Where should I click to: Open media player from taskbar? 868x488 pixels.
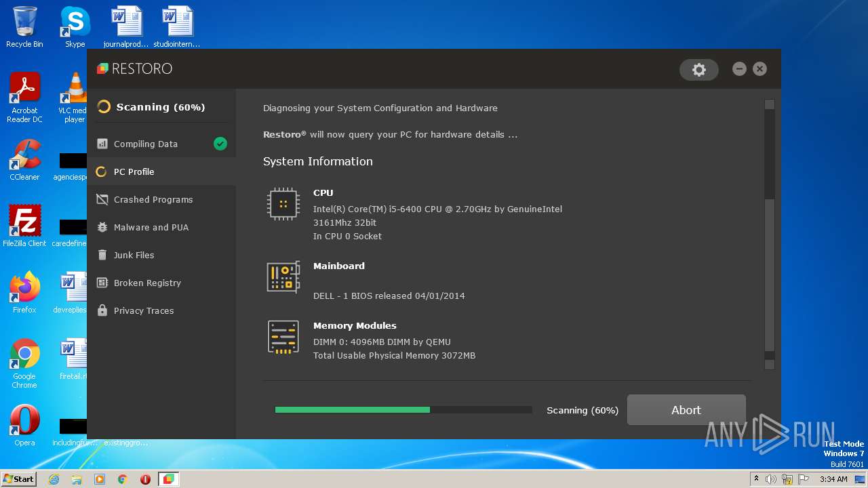pos(100,479)
